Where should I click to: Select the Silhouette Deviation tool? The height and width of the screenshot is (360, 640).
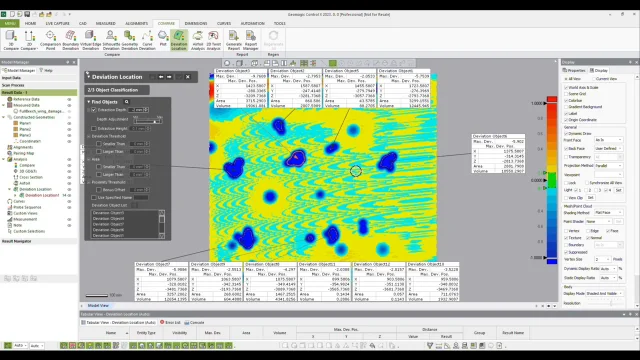pos(111,40)
